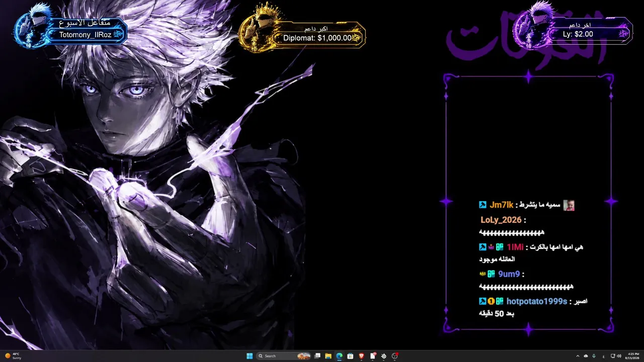Click the avatar emote in Jm7lk's message
This screenshot has height=362, width=644.
coord(569,205)
